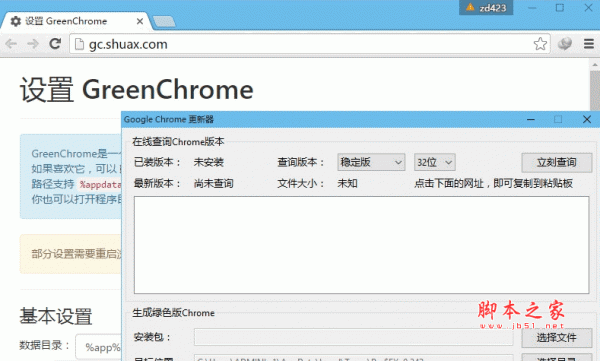600x361 pixels.
Task: Maximize the Chrome browser window
Action: coord(559,8)
